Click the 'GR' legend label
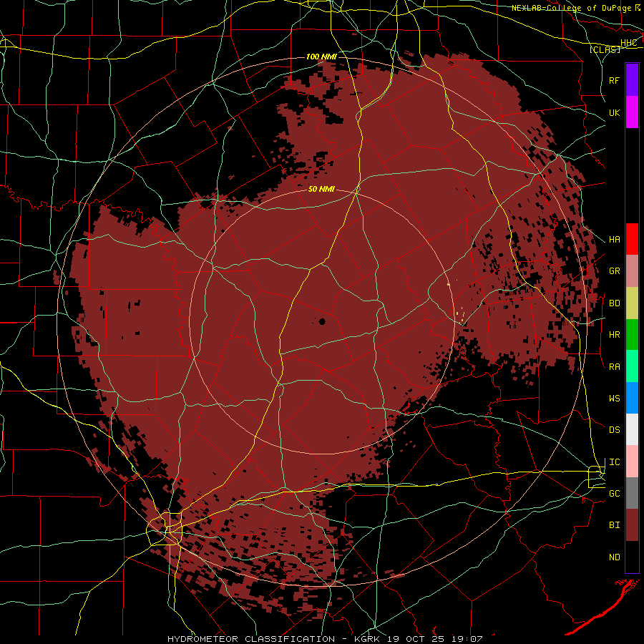 tap(615, 271)
